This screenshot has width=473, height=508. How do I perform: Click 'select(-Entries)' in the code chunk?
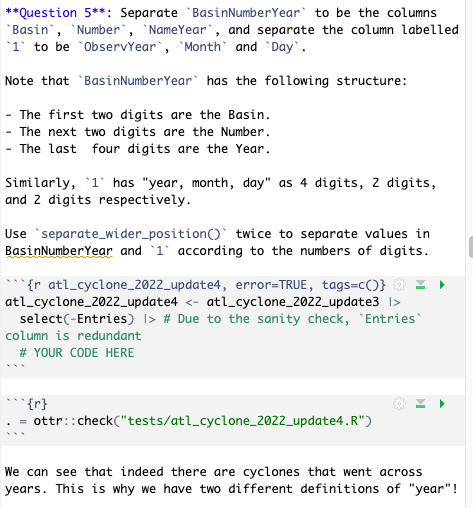[77, 319]
